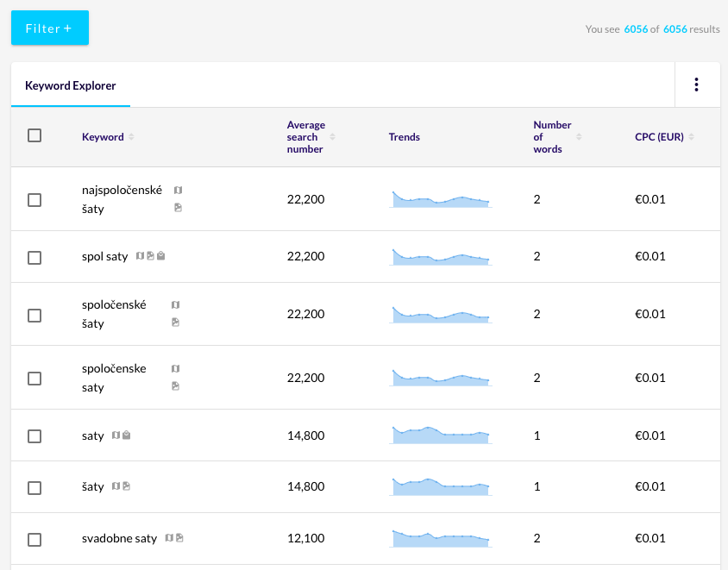Click map icon next to 'svadobne saty'
The image size is (728, 570).
(x=169, y=538)
